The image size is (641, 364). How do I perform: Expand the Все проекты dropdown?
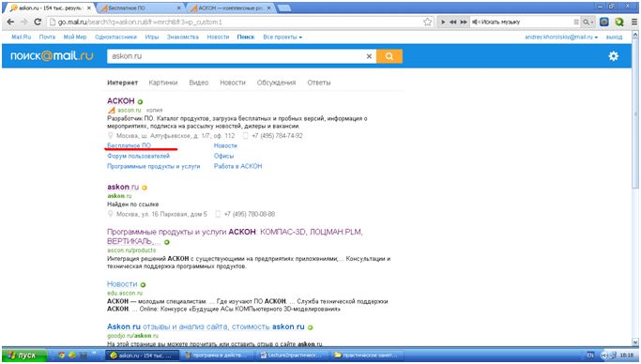click(282, 37)
